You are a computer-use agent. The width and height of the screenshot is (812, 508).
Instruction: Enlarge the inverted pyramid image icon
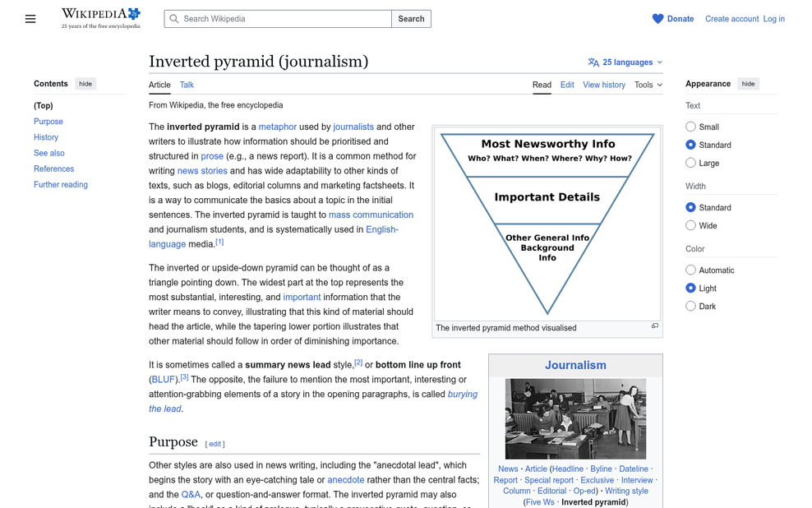(655, 326)
